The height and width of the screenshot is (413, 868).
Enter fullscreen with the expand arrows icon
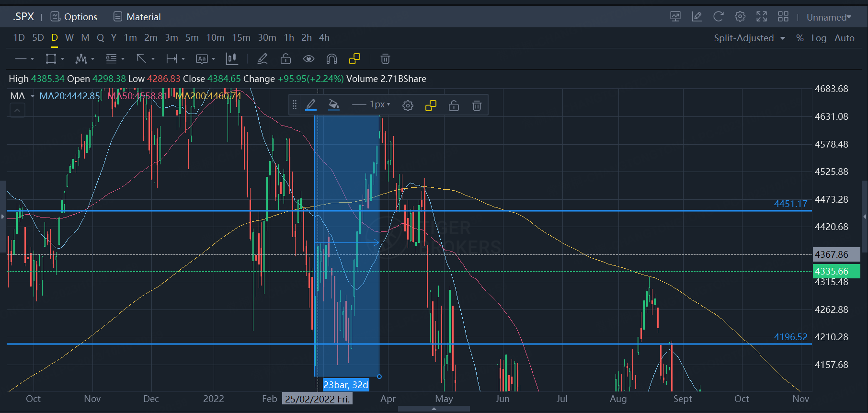click(x=761, y=17)
